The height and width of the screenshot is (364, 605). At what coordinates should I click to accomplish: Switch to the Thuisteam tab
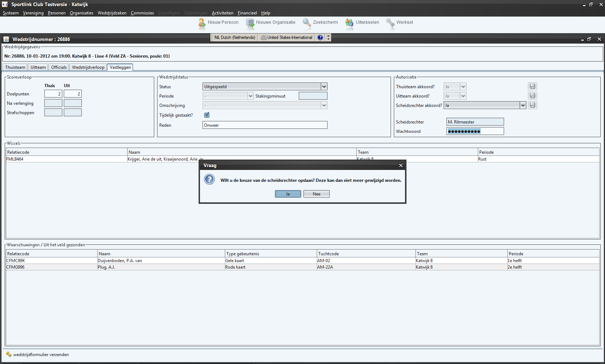click(x=15, y=67)
